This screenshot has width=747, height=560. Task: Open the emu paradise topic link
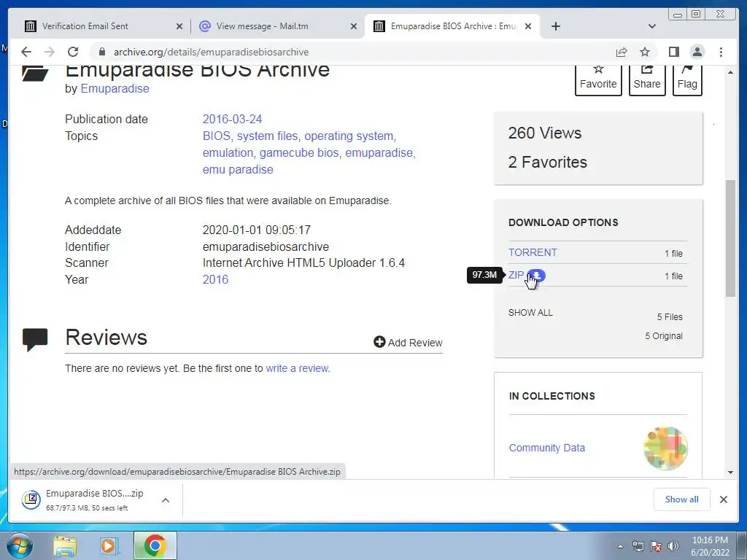(238, 169)
